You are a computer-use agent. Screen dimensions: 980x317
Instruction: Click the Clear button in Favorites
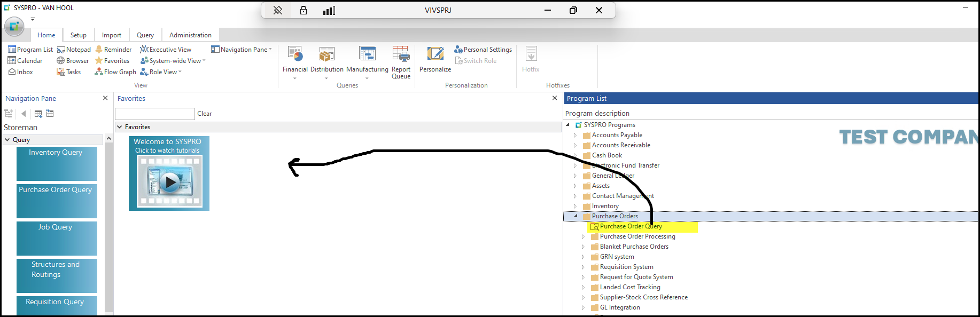[x=204, y=114]
